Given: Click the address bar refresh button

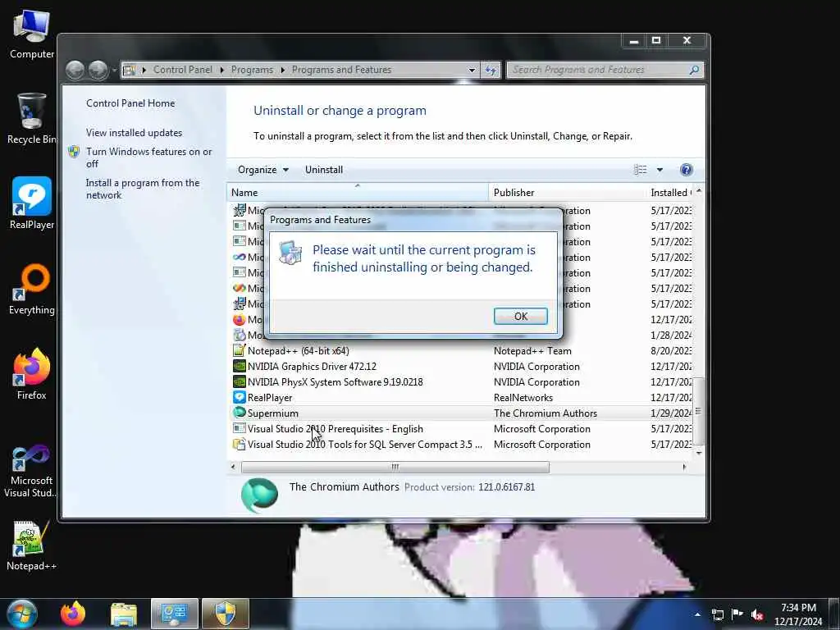Looking at the screenshot, I should pyautogui.click(x=491, y=71).
